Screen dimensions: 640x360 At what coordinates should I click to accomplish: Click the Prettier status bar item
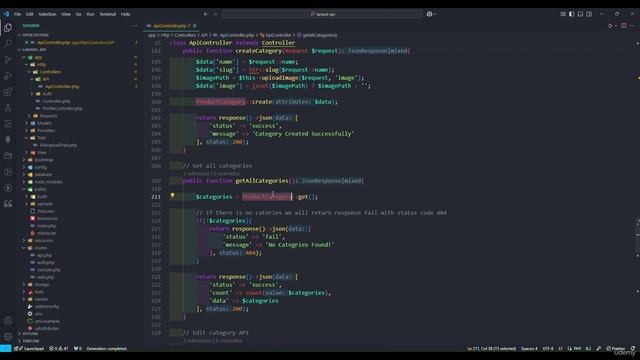(616, 349)
